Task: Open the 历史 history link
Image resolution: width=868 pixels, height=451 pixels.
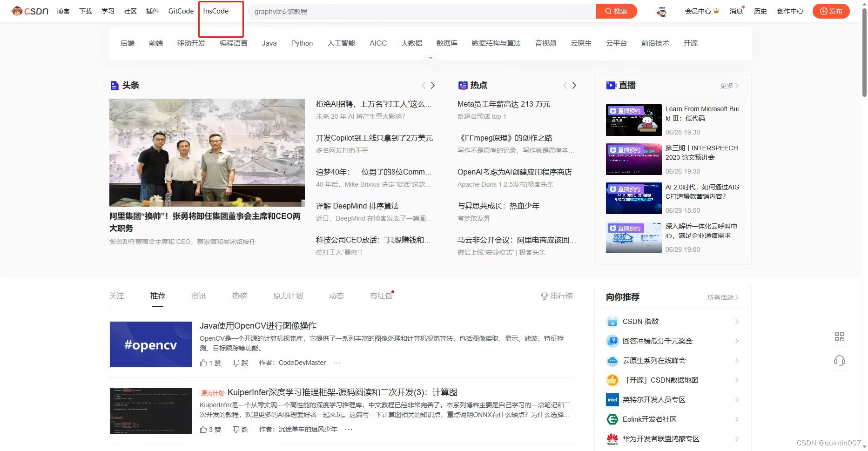Action: pyautogui.click(x=760, y=11)
